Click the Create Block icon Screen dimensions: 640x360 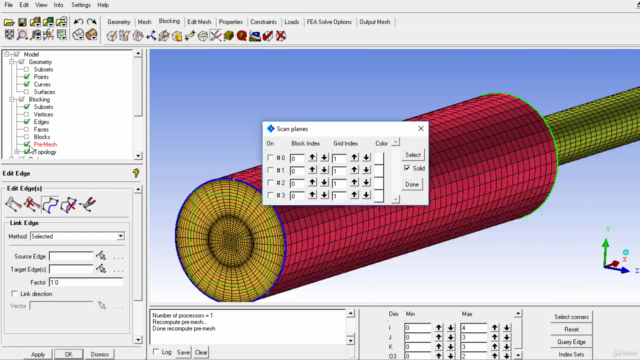[x=111, y=36]
